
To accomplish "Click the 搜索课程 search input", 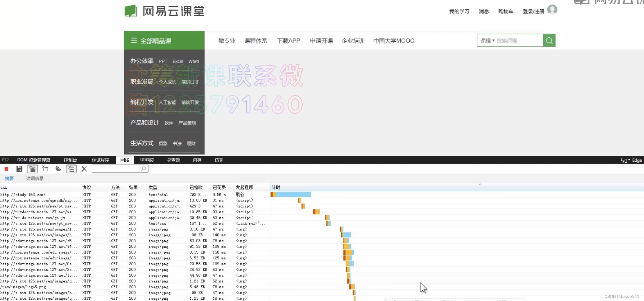I will pos(519,40).
